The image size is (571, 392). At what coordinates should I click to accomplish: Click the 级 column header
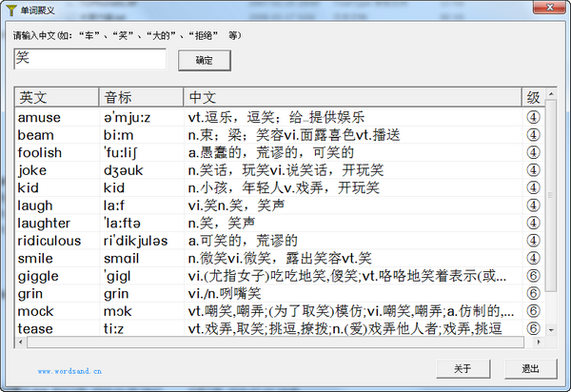point(533,97)
